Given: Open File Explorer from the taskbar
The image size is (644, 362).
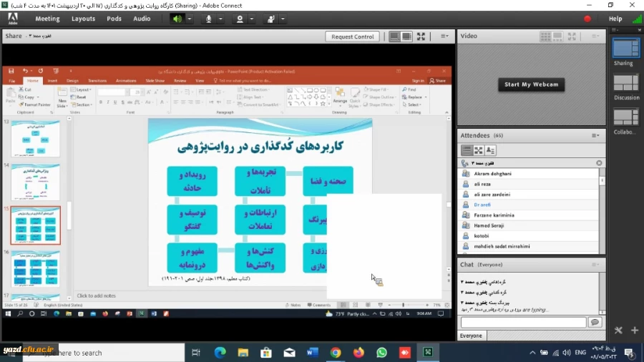Looking at the screenshot, I should pos(243,353).
